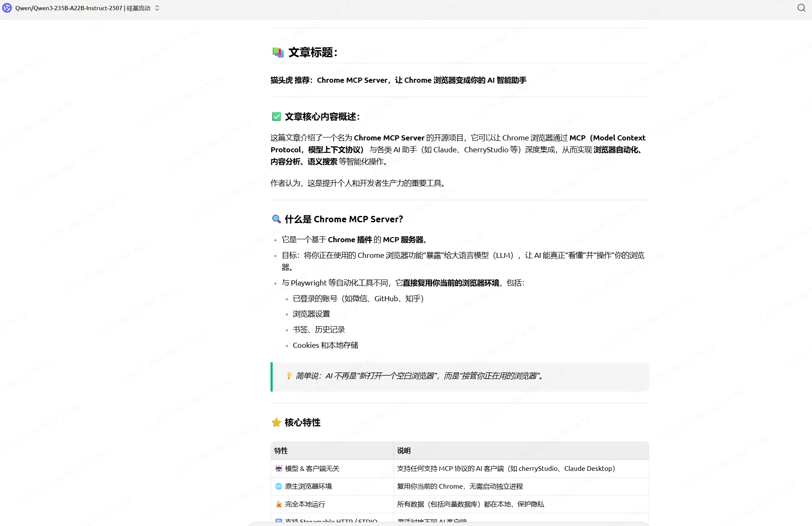Open the search icon in the top bar
Viewport: 812px width, 526px height.
[x=801, y=8]
